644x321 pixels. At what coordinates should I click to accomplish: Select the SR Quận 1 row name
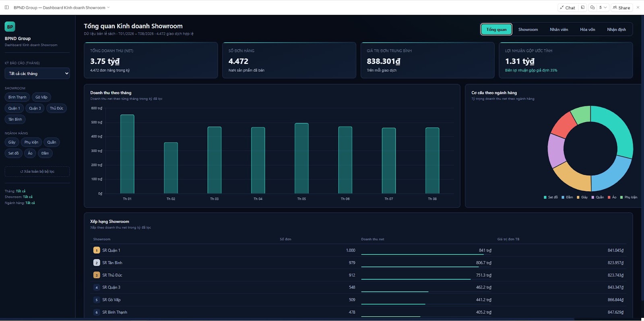click(111, 251)
